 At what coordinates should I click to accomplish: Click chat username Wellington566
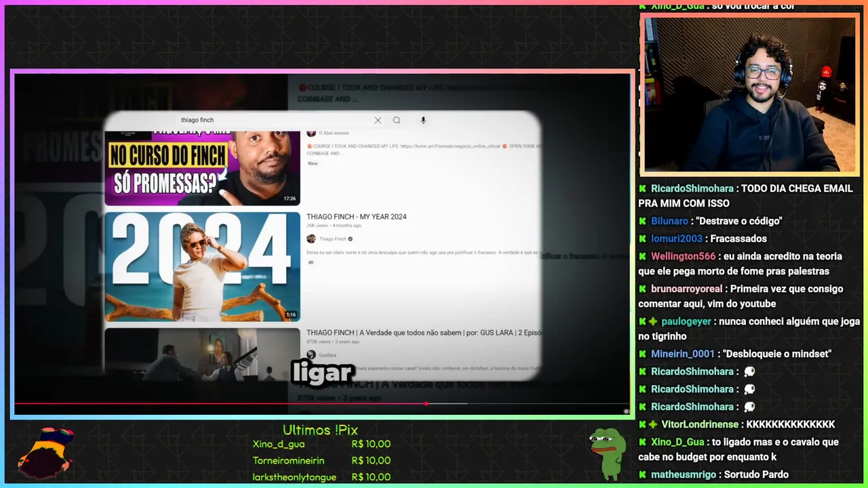click(684, 256)
